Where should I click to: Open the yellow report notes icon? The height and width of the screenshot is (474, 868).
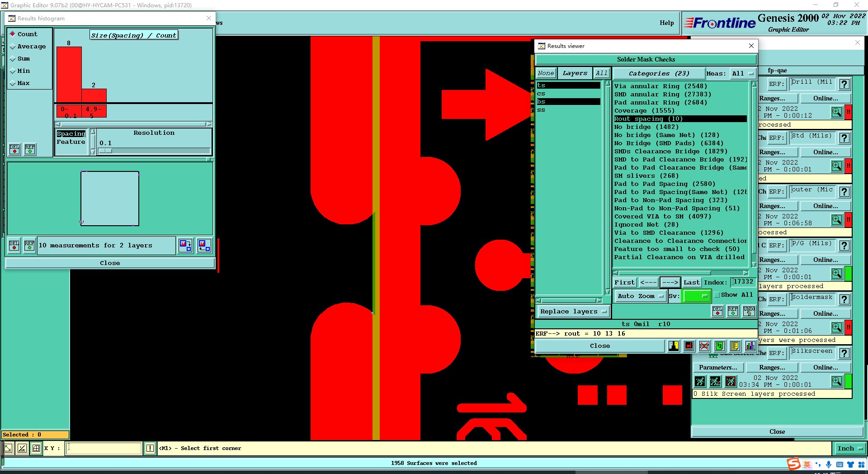click(x=735, y=346)
